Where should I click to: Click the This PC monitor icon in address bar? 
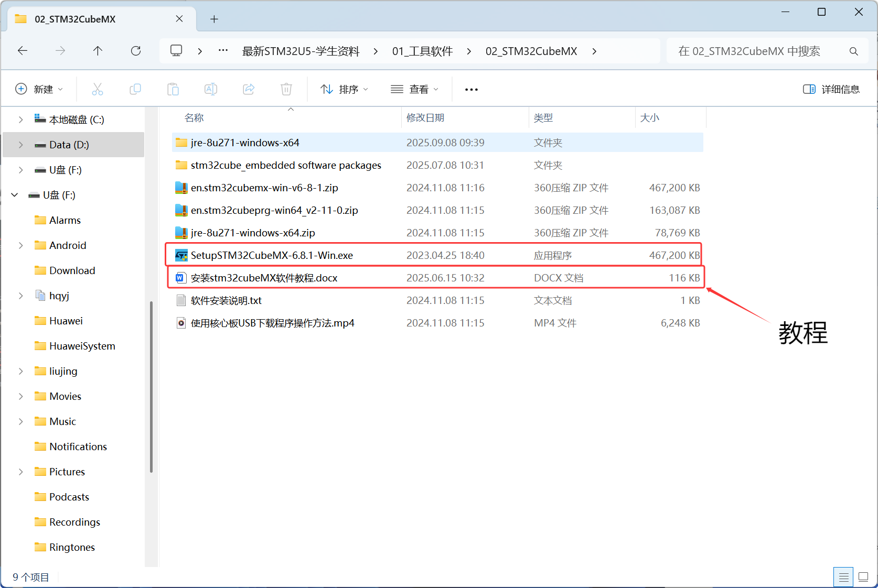pyautogui.click(x=176, y=51)
